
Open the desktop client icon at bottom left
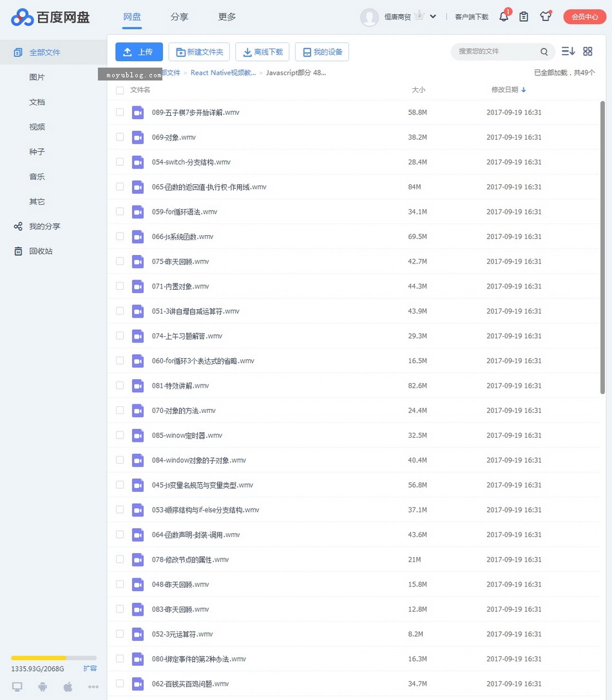(x=17, y=686)
